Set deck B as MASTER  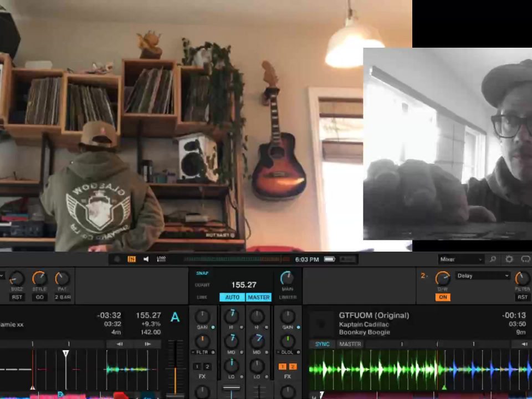350,344
